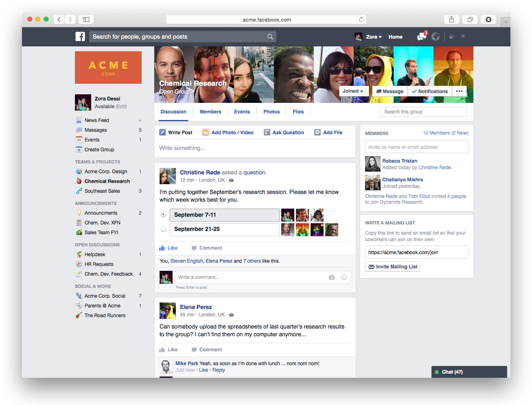532x405 pixels.
Task: Click the camera icon in comment box
Action: click(x=332, y=277)
